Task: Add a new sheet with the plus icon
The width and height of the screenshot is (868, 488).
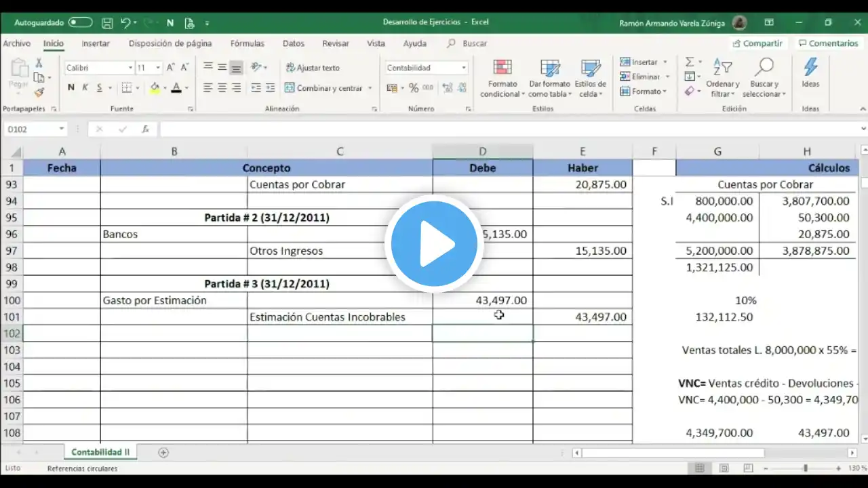Action: 163,452
